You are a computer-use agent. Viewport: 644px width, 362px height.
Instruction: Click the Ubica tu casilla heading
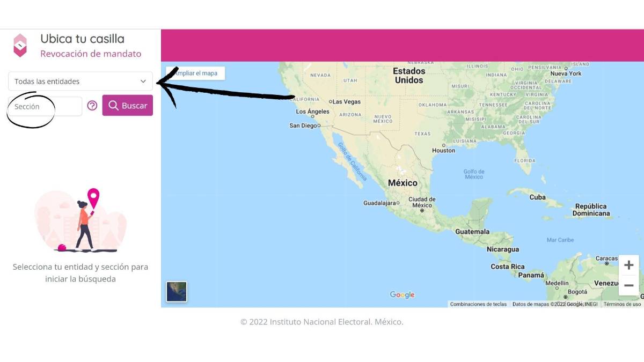click(x=82, y=39)
